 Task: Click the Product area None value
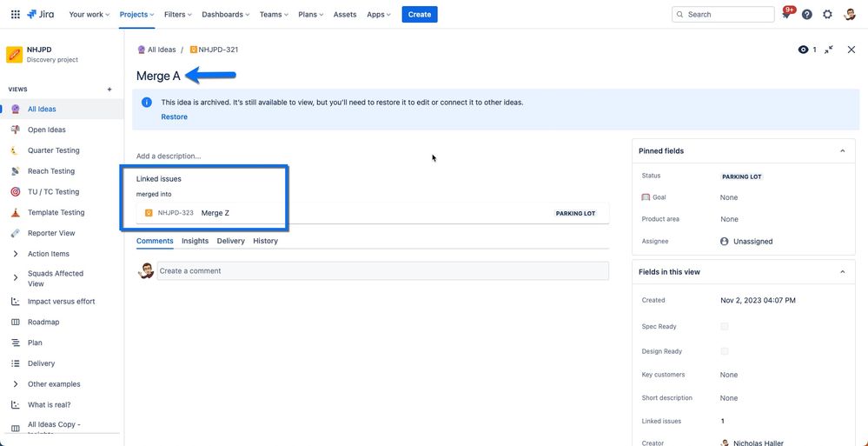point(729,219)
